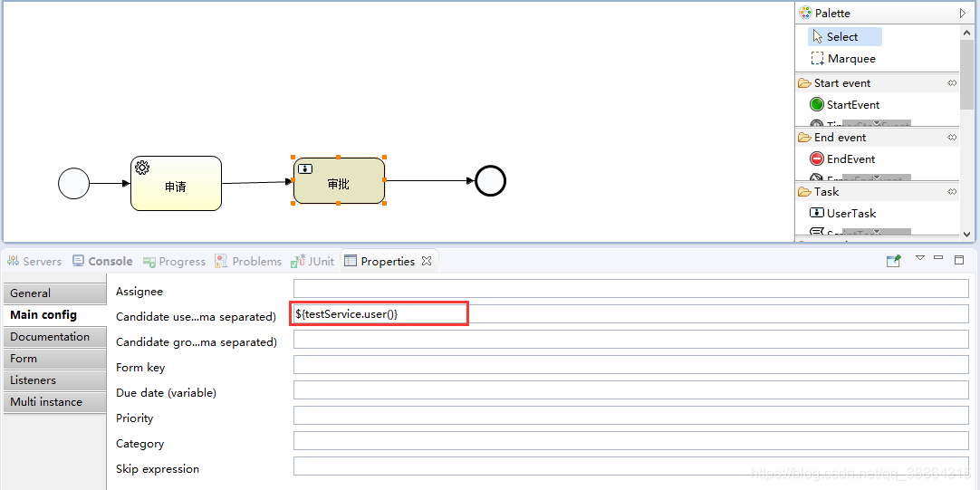Expand more End event items via drawer arrow

tap(876, 178)
